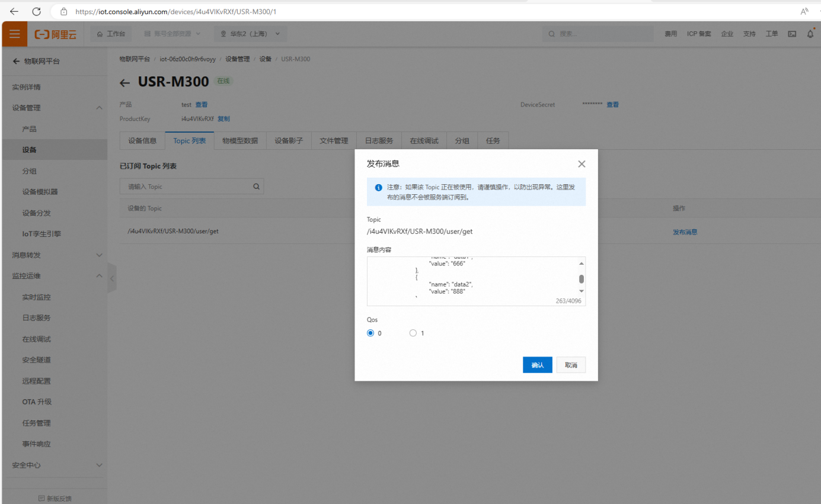Switch to the 设备影子 tab
The image size is (821, 504).
[x=289, y=141]
